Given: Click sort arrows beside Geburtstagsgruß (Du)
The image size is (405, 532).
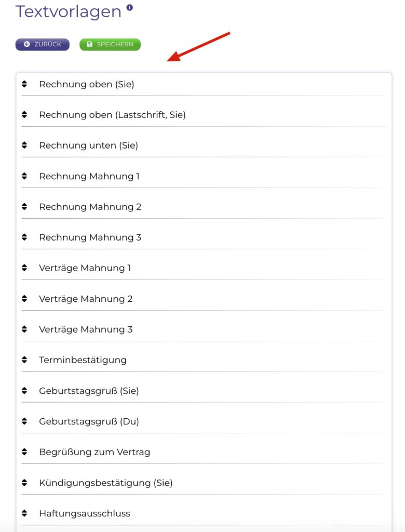Looking at the screenshot, I should click(24, 421).
